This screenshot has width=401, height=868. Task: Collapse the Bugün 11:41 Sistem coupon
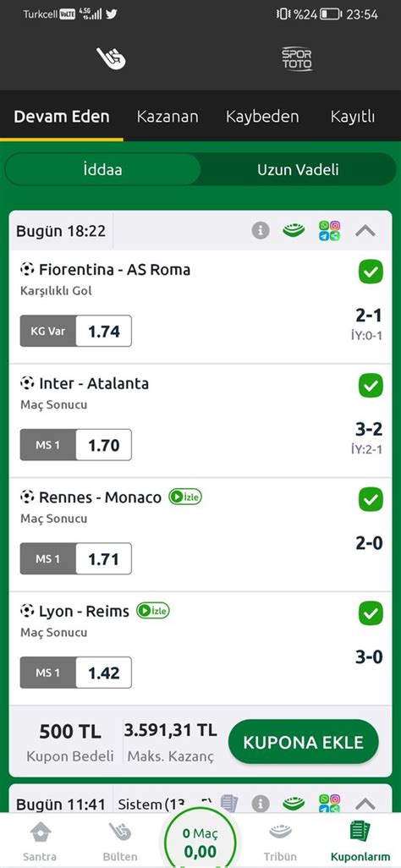tap(365, 803)
